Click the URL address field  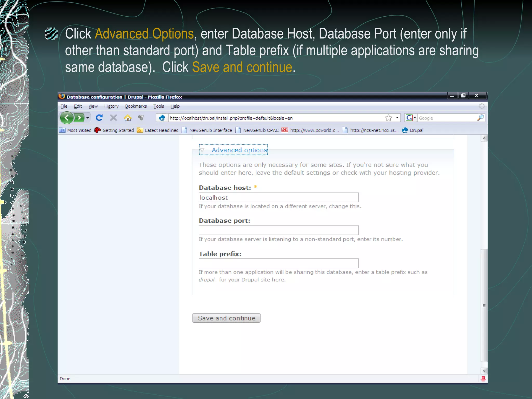click(x=276, y=118)
